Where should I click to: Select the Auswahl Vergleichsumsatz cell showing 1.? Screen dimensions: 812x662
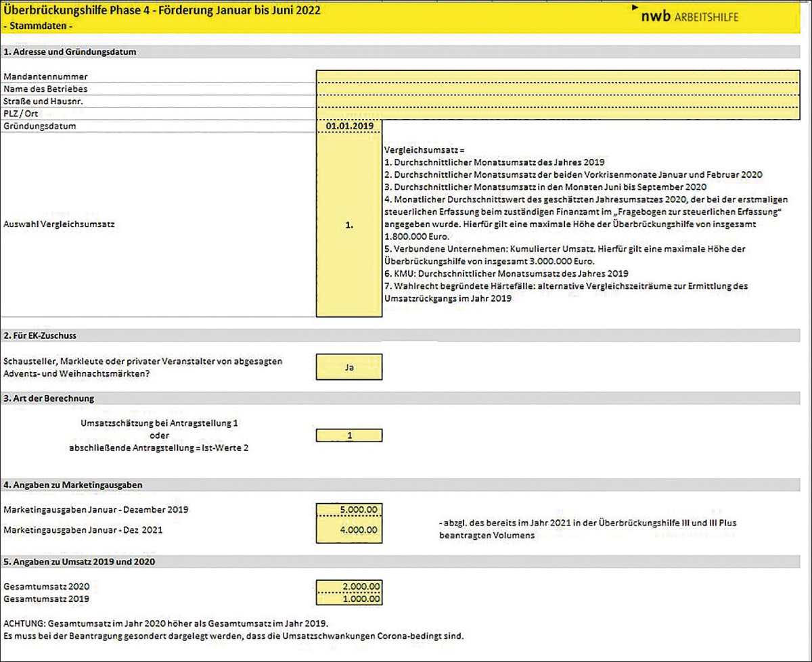click(x=348, y=225)
